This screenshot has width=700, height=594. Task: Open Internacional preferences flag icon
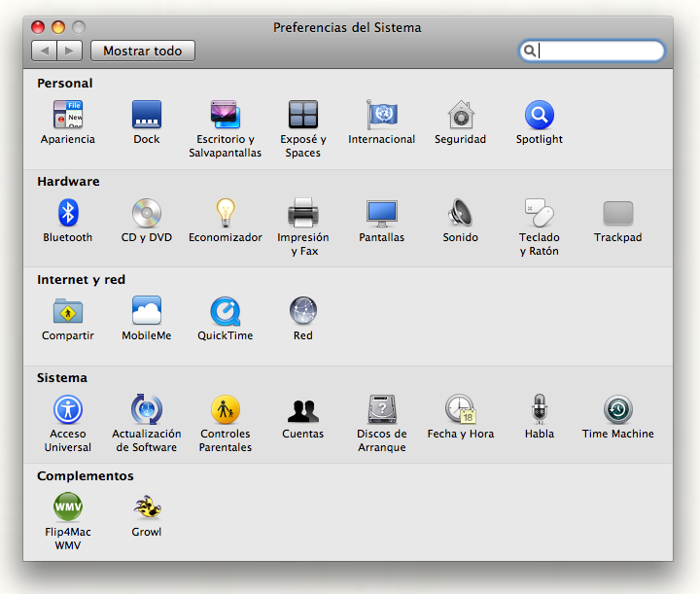pos(382,115)
